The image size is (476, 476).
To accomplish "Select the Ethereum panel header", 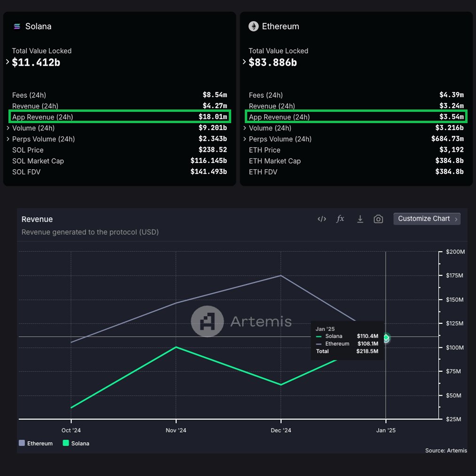I will (x=281, y=26).
